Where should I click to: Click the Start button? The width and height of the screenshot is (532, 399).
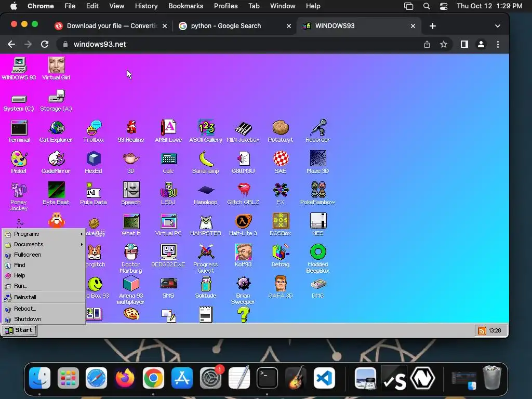coord(19,330)
